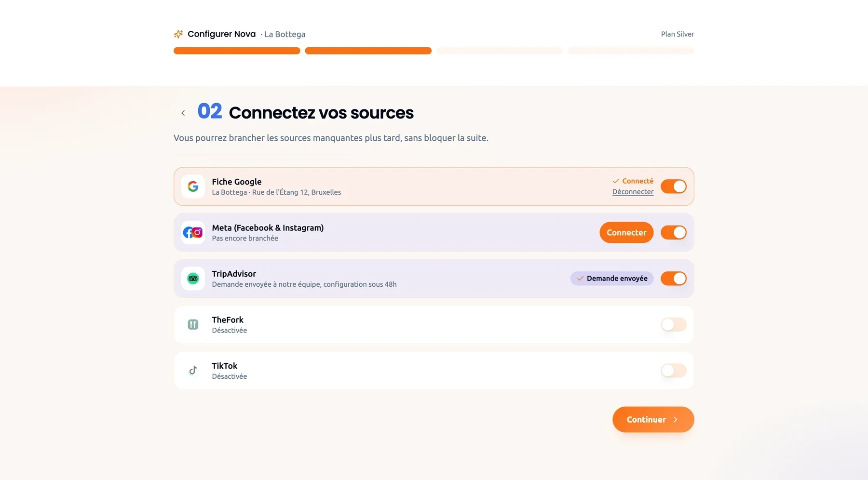
Task: Click the Nova sparkle logo icon
Action: (x=178, y=34)
